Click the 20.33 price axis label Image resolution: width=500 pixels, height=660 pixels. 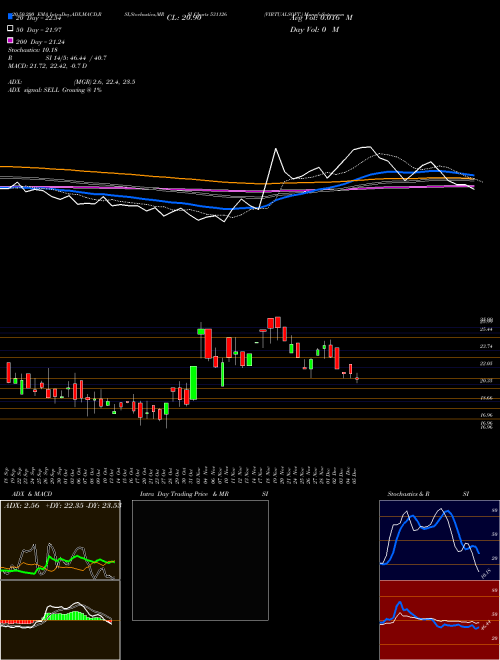[486, 380]
